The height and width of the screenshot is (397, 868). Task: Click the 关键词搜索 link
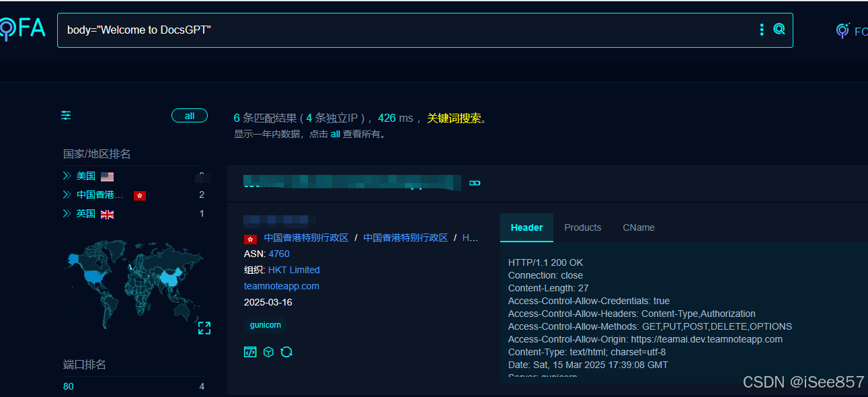point(455,118)
